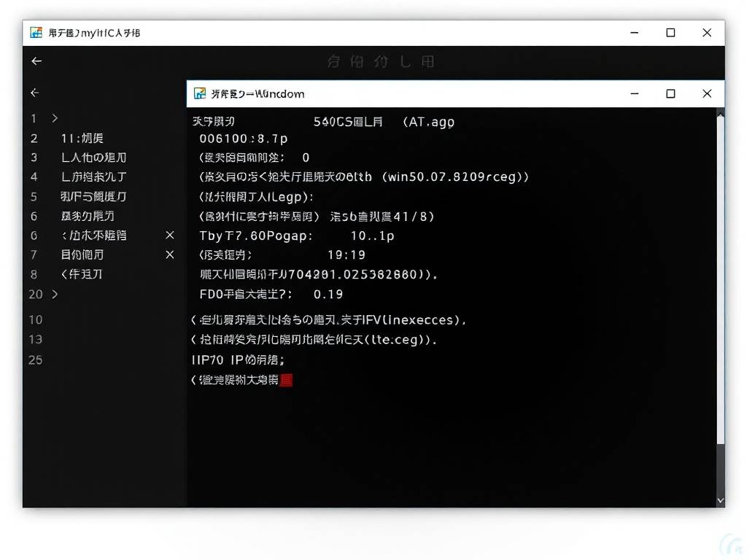
Task: Click the red cursor block on the last terminal line
Action: pyautogui.click(x=286, y=380)
